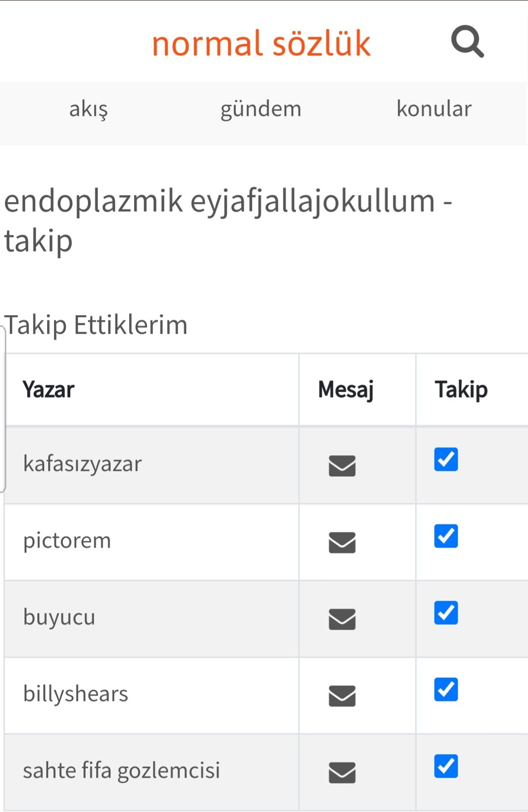
Task: Click the Yazar column header
Action: [x=49, y=389]
